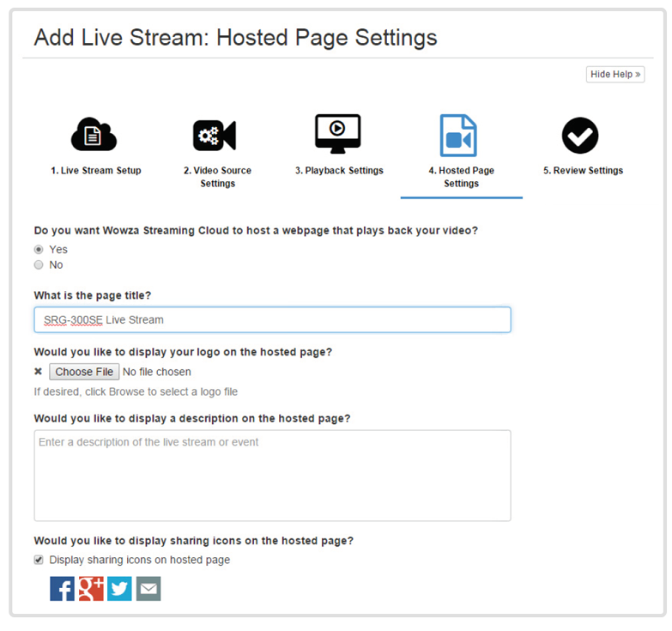Select the No radio button

tap(39, 264)
